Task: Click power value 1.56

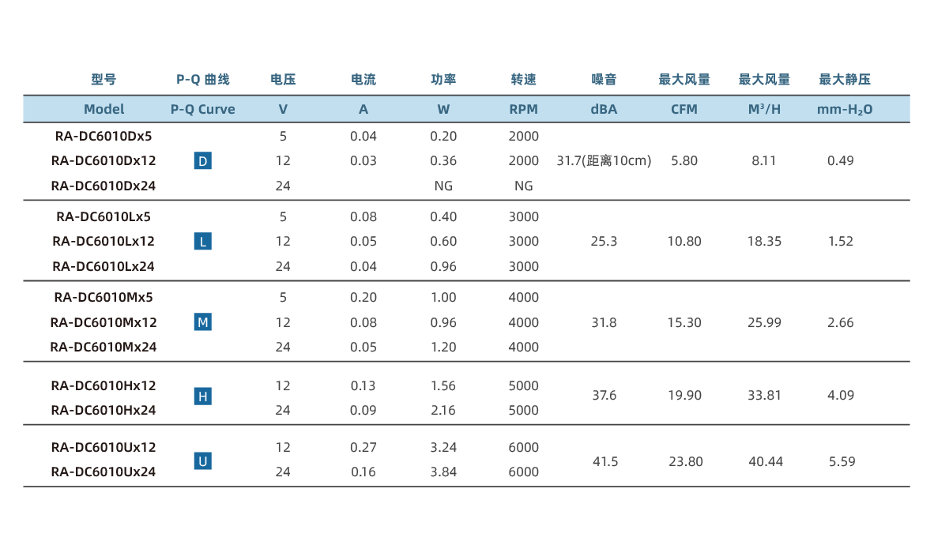Action: (443, 385)
